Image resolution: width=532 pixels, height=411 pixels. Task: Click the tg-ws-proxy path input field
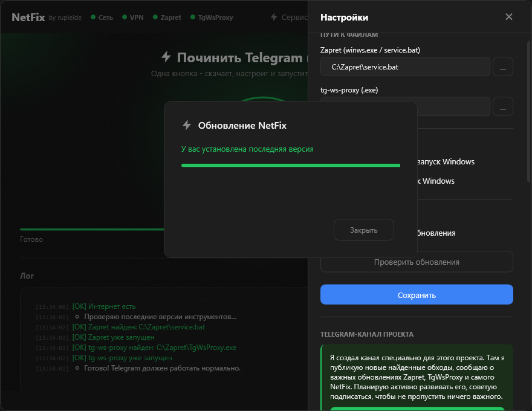click(x=453, y=106)
